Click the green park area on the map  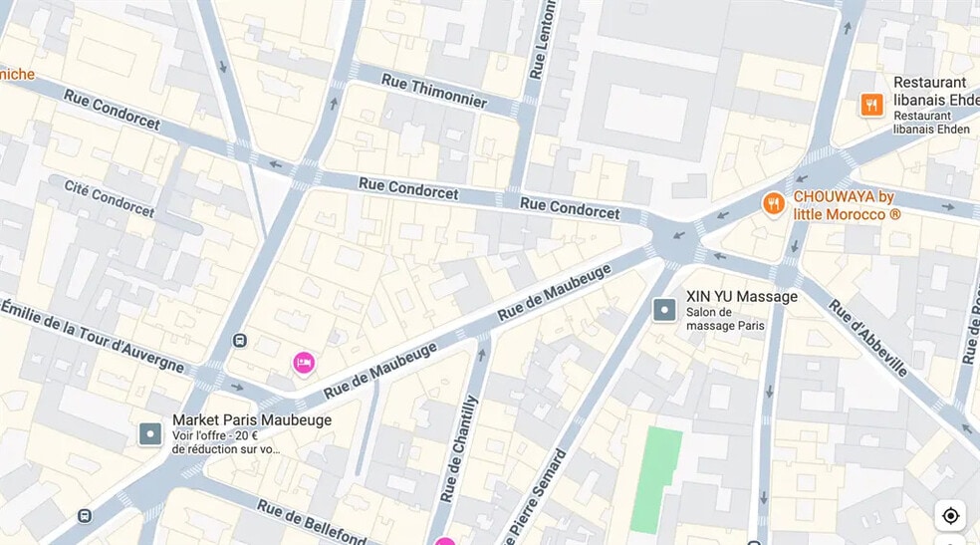coord(655,479)
